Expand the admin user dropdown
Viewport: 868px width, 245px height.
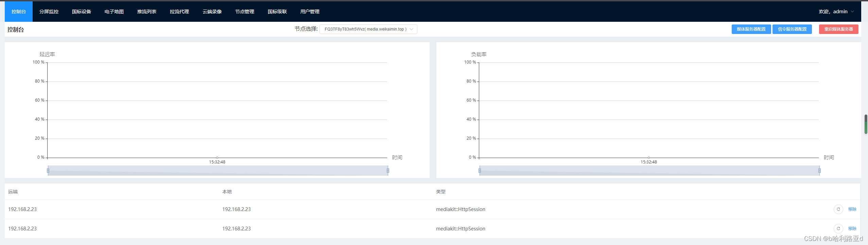point(836,12)
